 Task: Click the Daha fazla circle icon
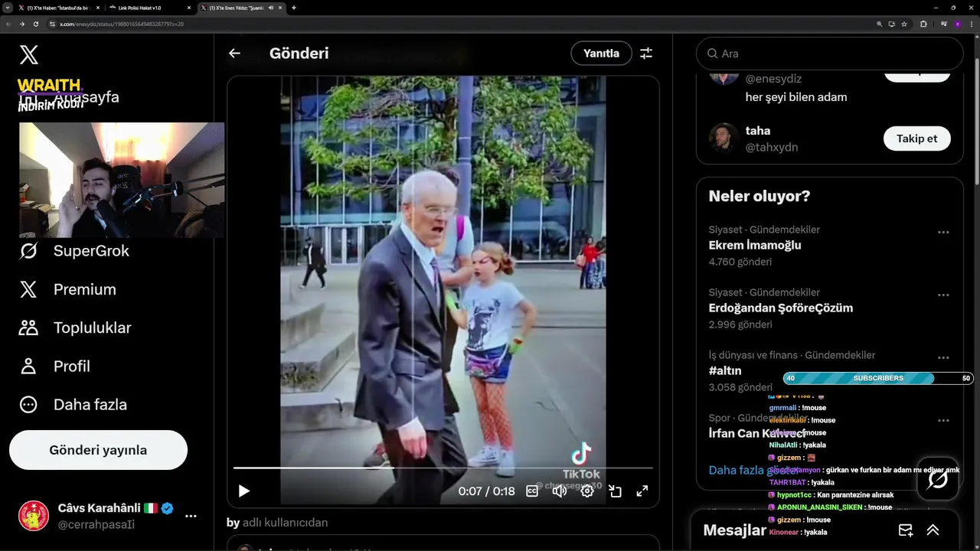28,404
